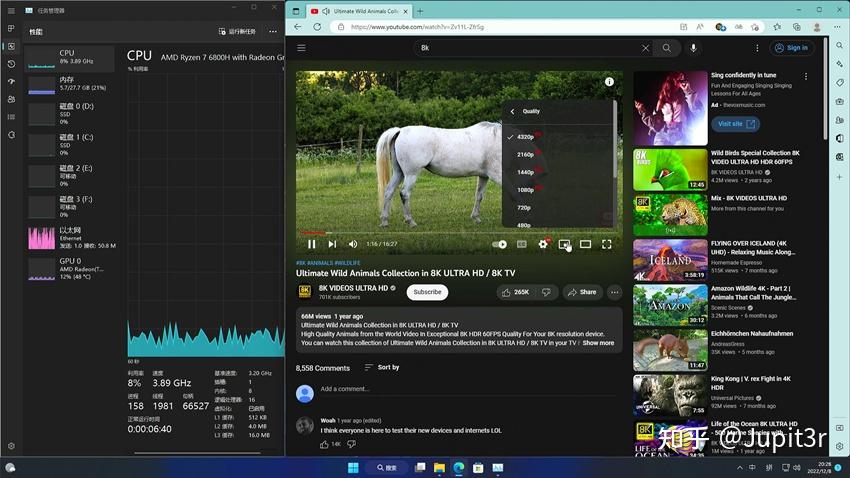Enter full screen video

[x=607, y=244]
